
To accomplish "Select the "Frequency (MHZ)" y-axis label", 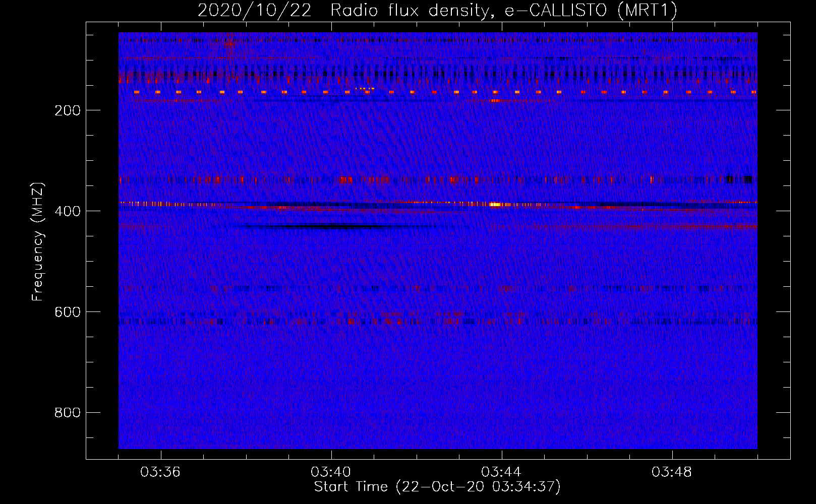I will click(38, 242).
